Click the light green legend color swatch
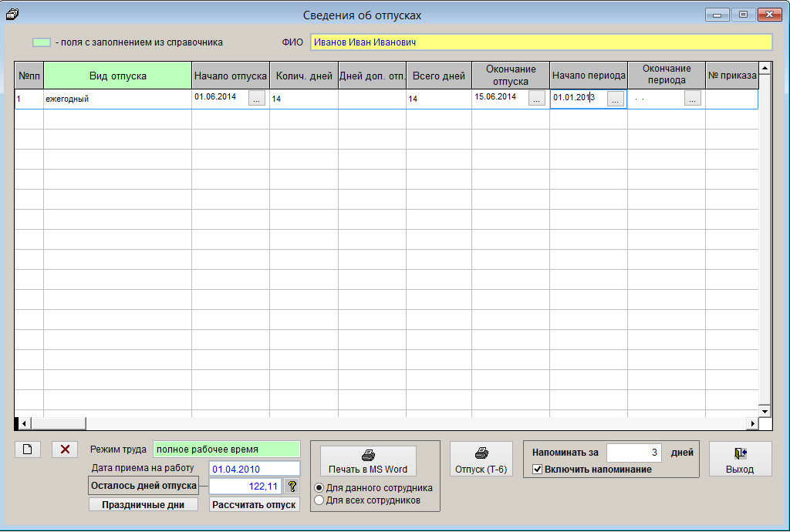 (41, 42)
